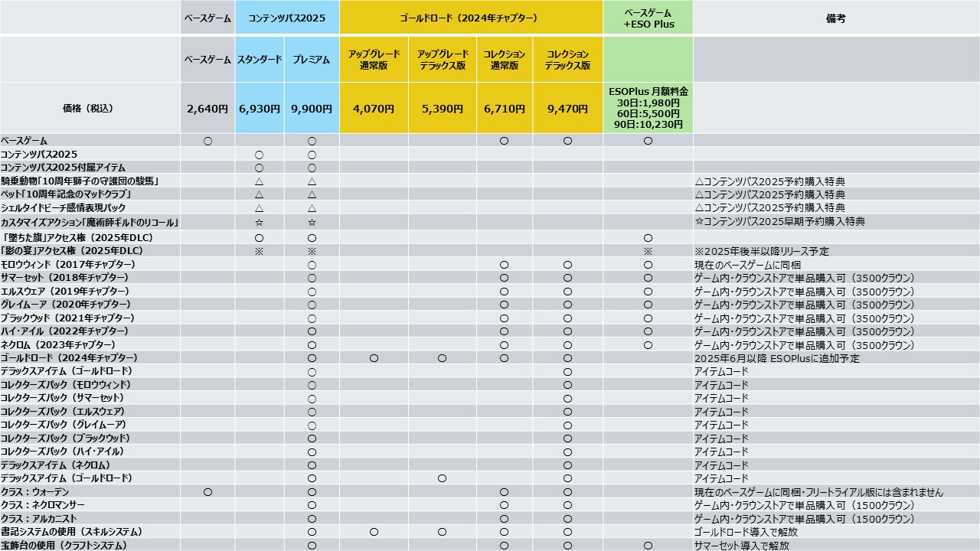
Task: Select the note in the ネクロム（2023年チャプター） row
Action: [805, 345]
